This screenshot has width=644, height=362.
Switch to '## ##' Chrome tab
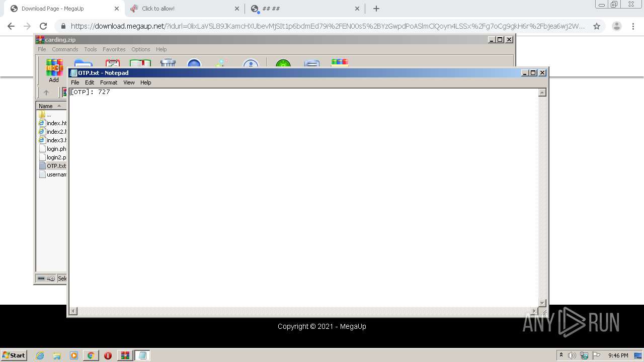tap(304, 9)
